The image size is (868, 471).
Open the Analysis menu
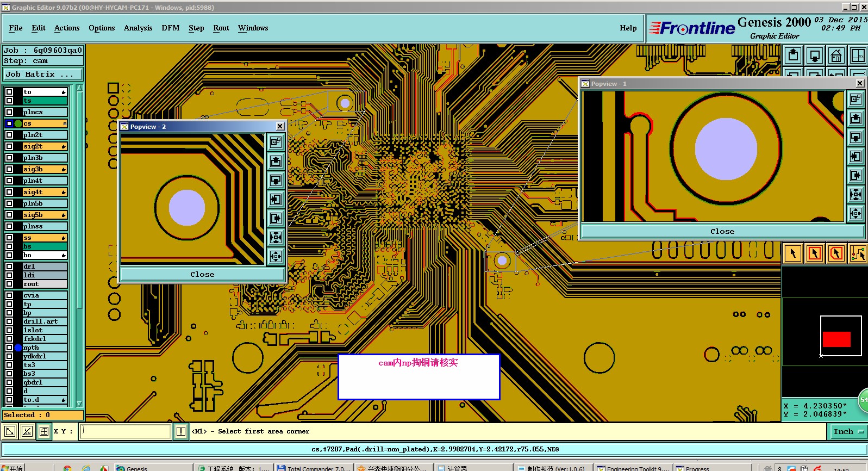(138, 28)
